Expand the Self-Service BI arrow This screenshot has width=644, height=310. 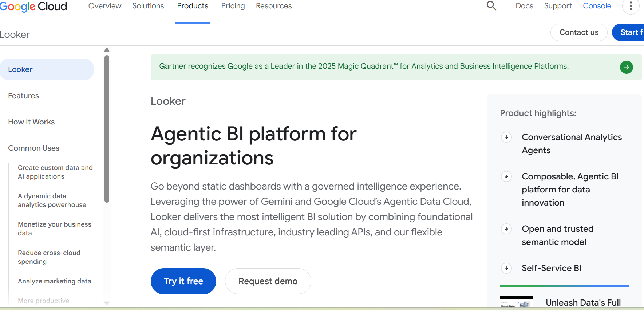(x=506, y=268)
